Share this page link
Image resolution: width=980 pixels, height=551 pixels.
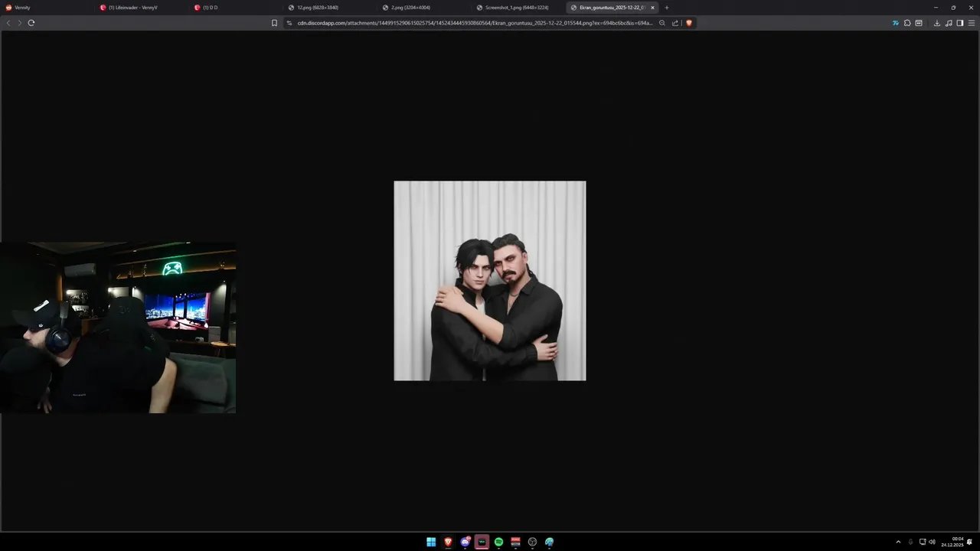pyautogui.click(x=675, y=23)
